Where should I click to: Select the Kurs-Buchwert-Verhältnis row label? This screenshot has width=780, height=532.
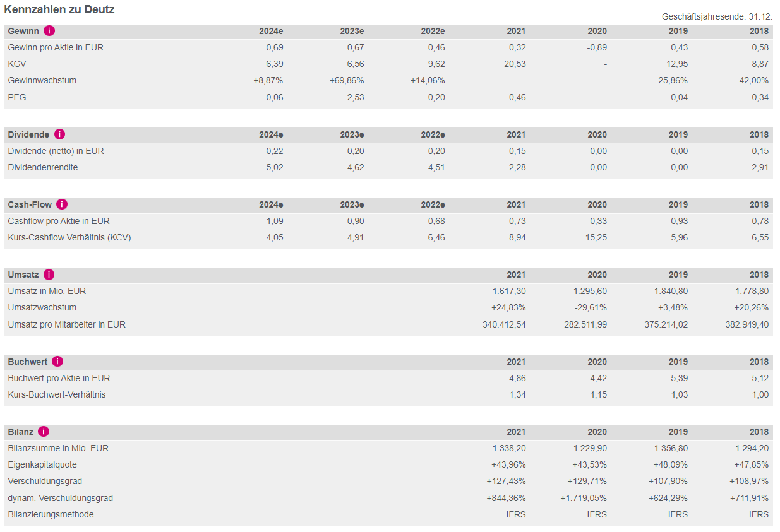pyautogui.click(x=57, y=394)
